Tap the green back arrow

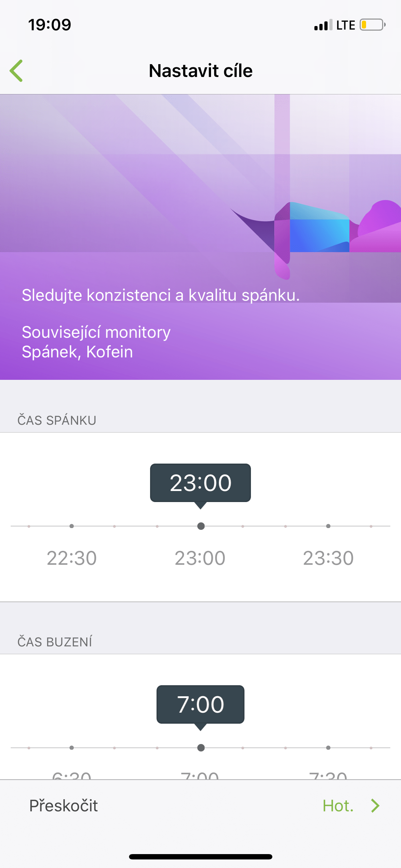[x=16, y=71]
